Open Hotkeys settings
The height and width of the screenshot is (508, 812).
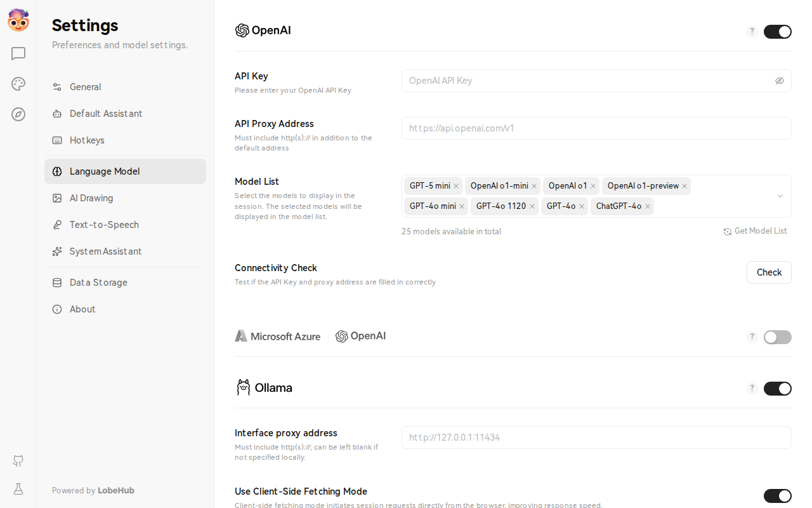coord(125,140)
